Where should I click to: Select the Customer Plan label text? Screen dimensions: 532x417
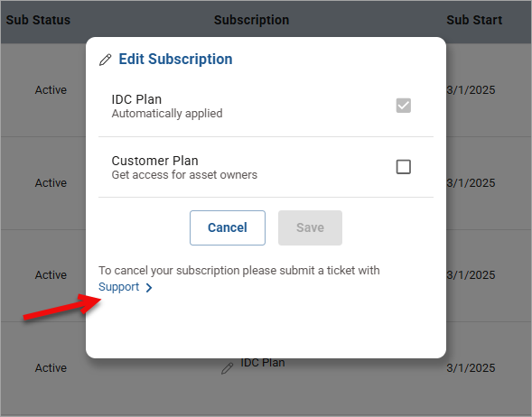tap(154, 161)
